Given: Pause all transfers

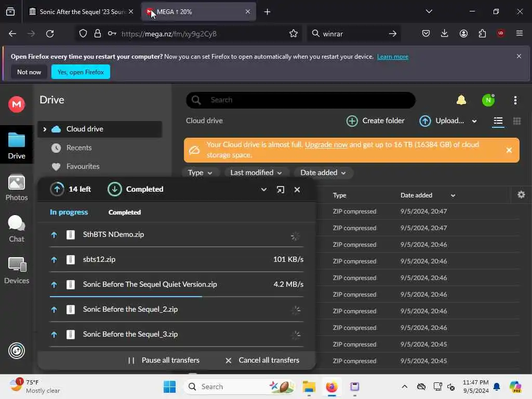Looking at the screenshot, I should 164,361.
